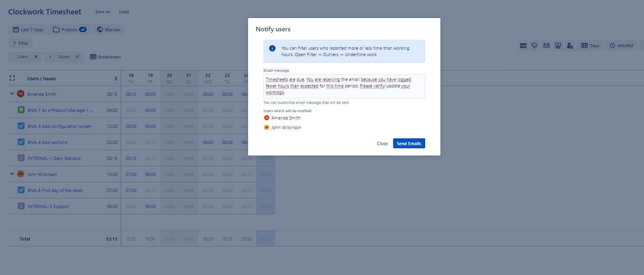Click the monitor with checkmark toolbar icon
644x275 pixels.
[x=558, y=46]
